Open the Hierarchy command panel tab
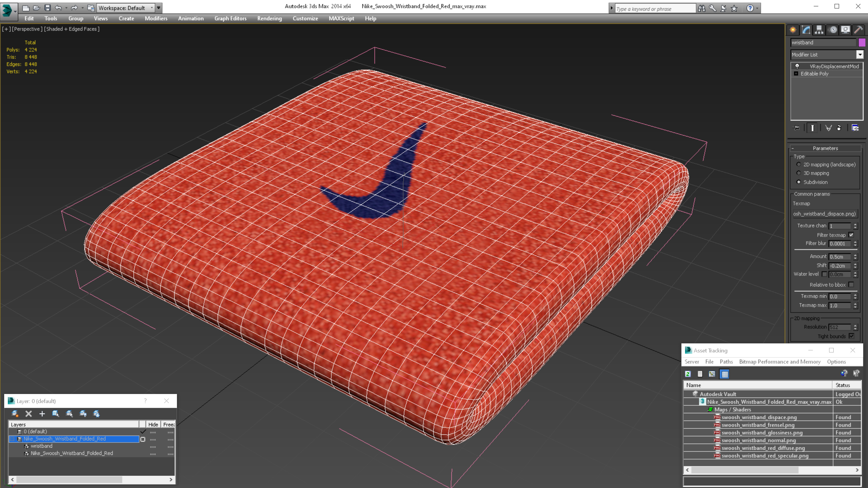Viewport: 868px width, 488px height. pyautogui.click(x=819, y=30)
